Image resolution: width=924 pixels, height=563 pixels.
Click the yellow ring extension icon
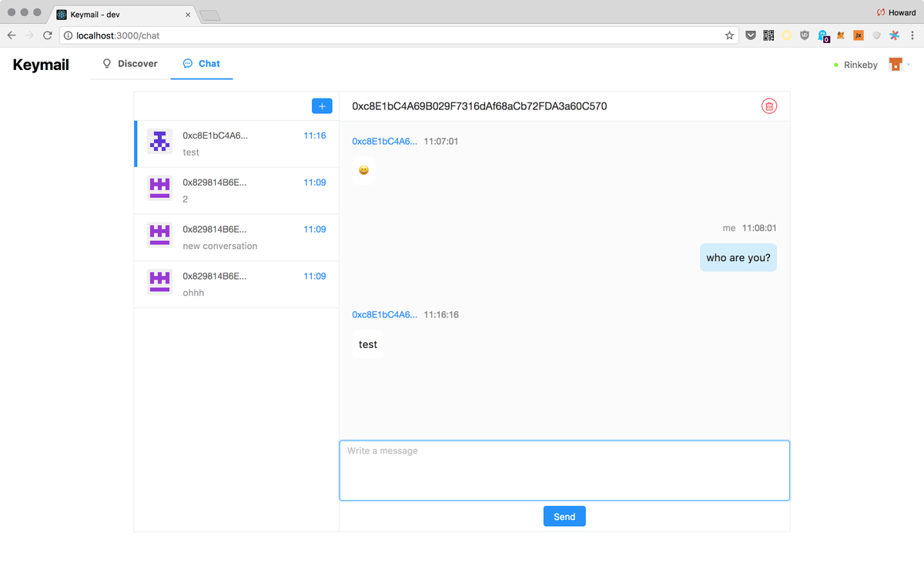coord(787,35)
